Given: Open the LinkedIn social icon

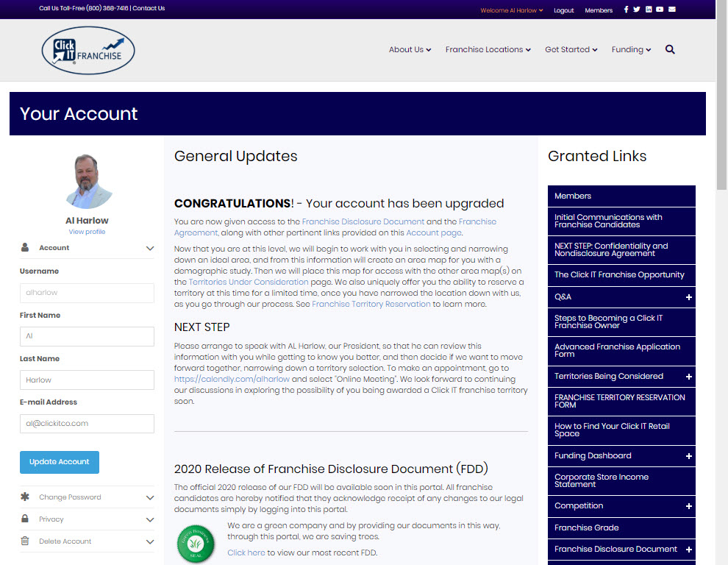Looking at the screenshot, I should [649, 10].
